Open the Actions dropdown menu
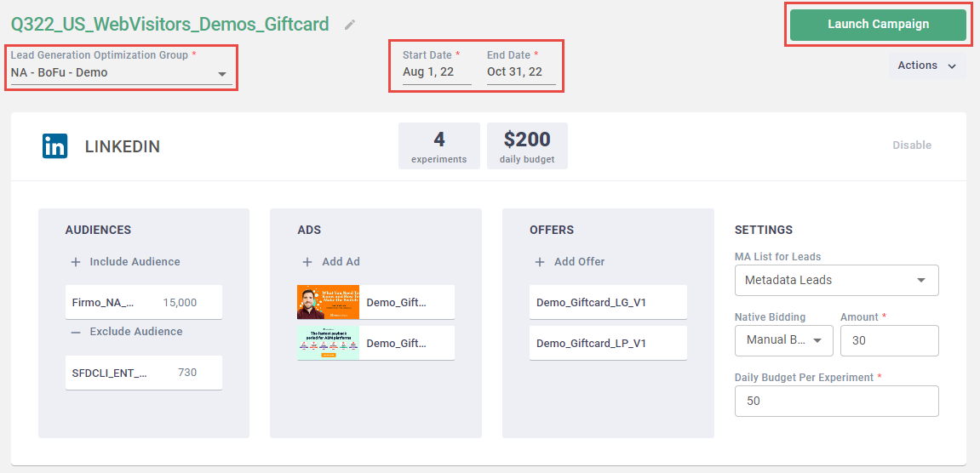The image size is (980, 473). pyautogui.click(x=926, y=66)
